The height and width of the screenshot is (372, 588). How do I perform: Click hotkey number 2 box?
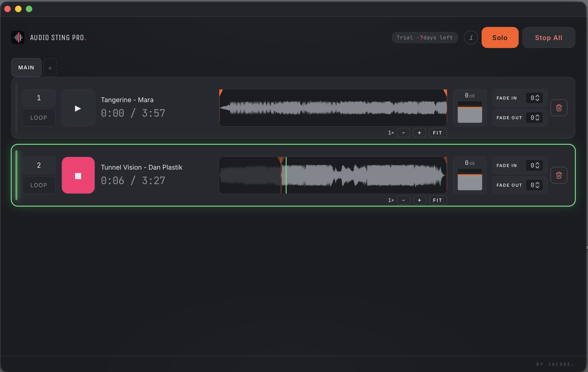pos(39,165)
